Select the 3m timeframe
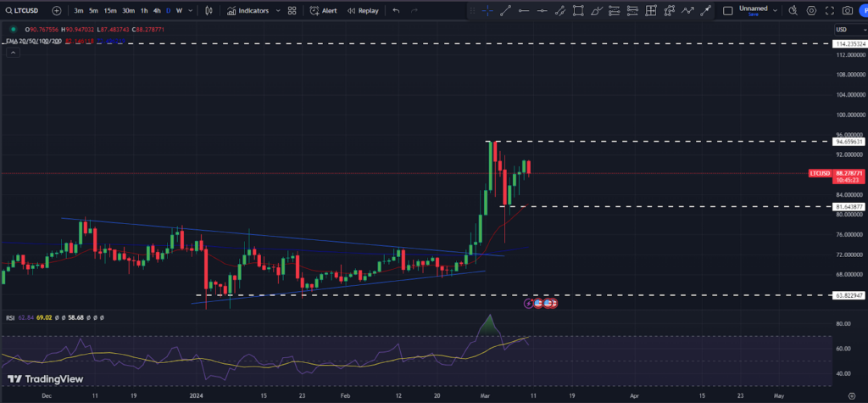 (x=79, y=10)
